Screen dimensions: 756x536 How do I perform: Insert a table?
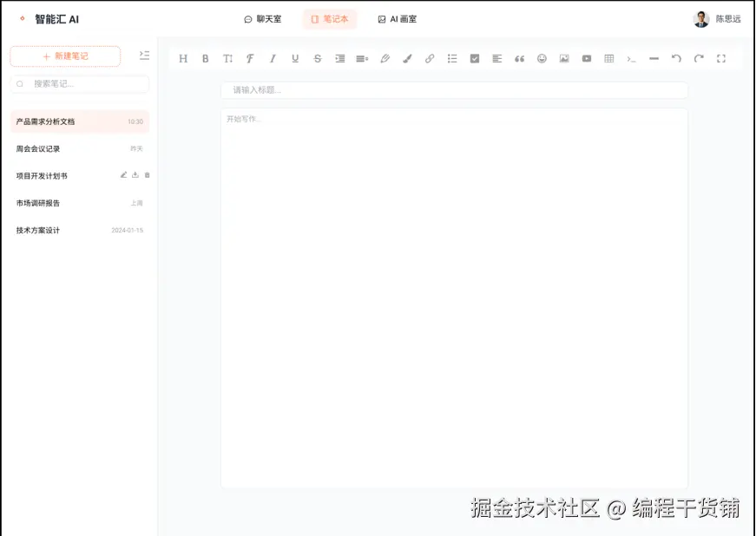[609, 59]
